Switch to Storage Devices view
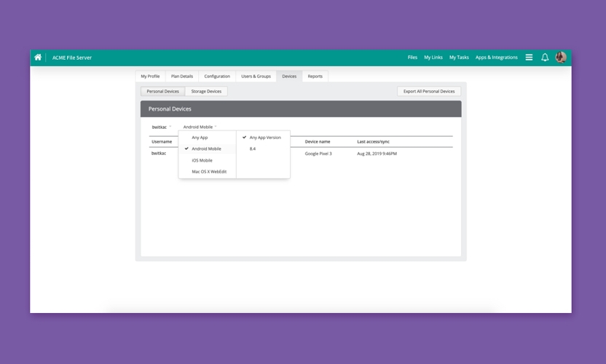This screenshot has width=606, height=364. pos(206,92)
